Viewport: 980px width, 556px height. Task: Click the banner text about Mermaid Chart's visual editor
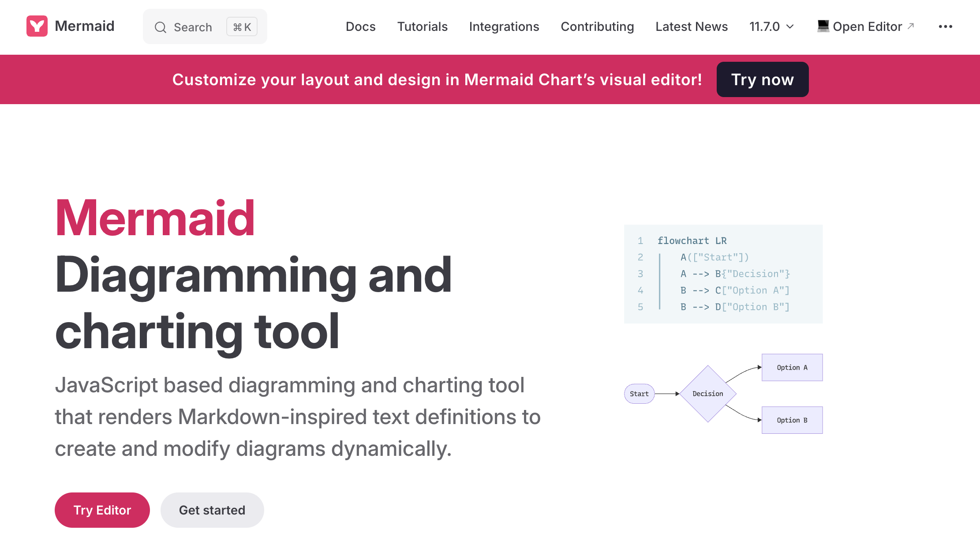pyautogui.click(x=437, y=79)
